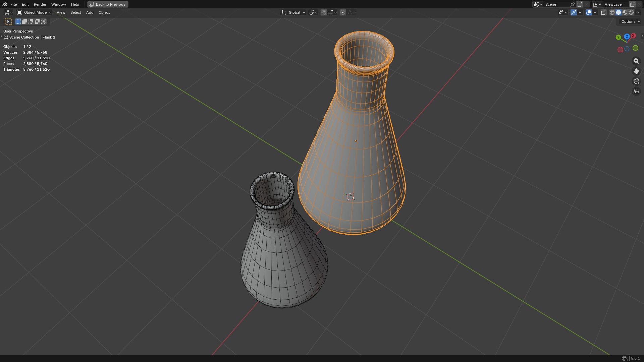
Task: Toggle proportional editing
Action: tap(342, 12)
